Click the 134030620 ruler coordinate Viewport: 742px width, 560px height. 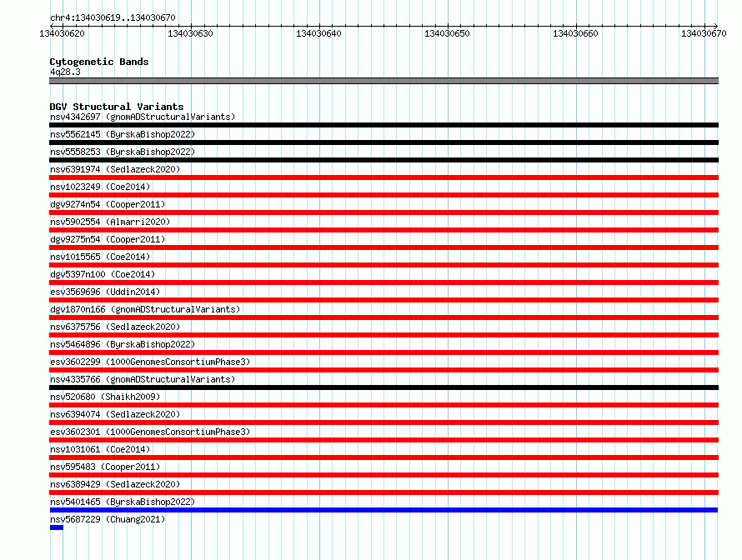pyautogui.click(x=62, y=33)
